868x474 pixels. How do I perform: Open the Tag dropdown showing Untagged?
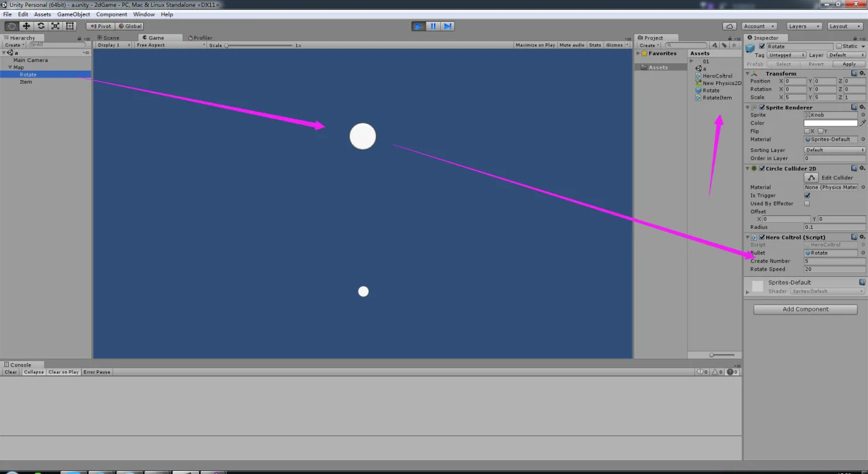coord(787,55)
